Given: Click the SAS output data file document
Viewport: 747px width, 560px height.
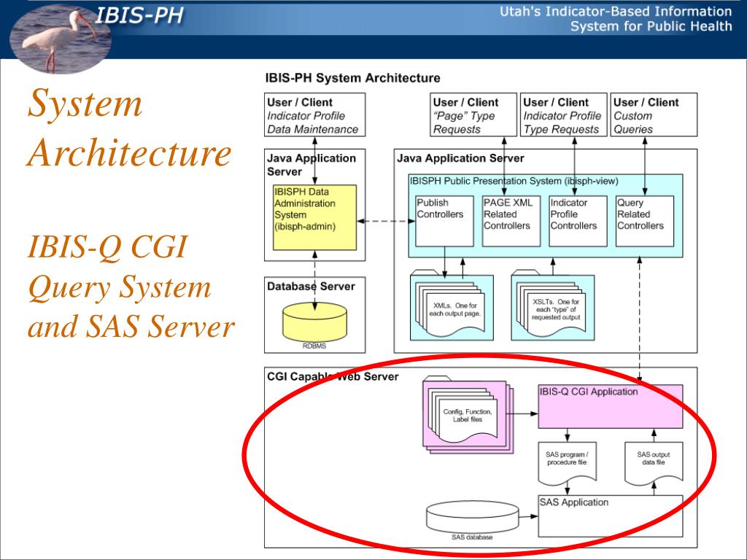Looking at the screenshot, I should pos(654,463).
